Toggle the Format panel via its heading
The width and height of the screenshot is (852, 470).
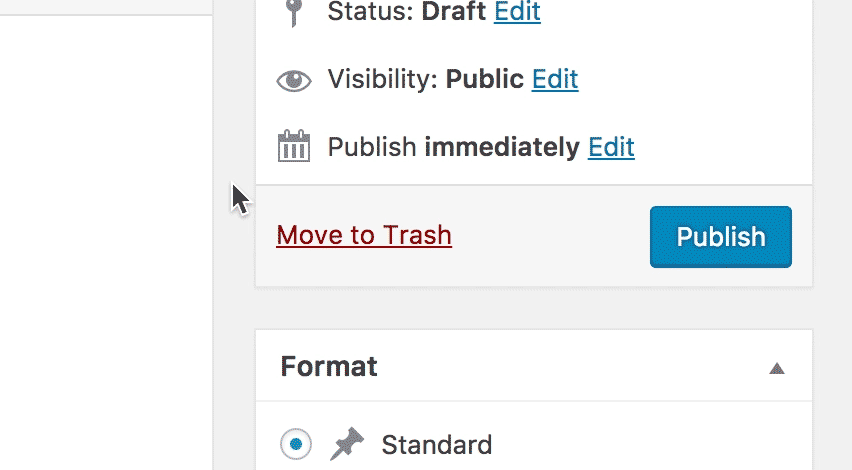pos(329,366)
